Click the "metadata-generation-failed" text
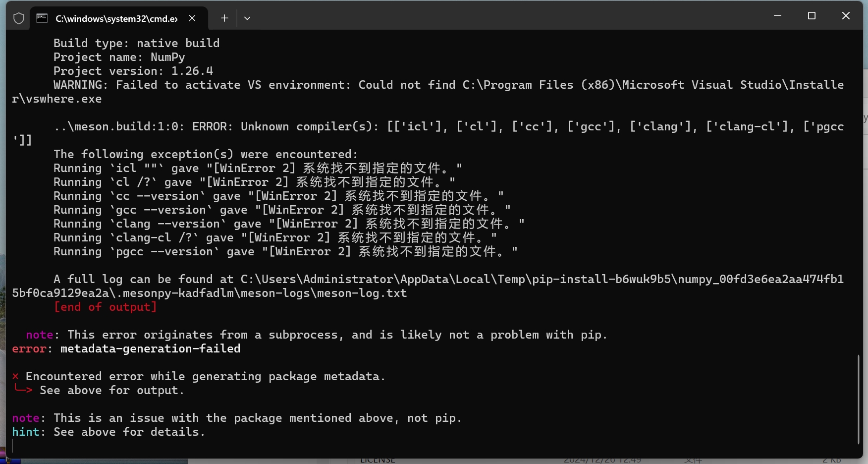 (x=150, y=348)
